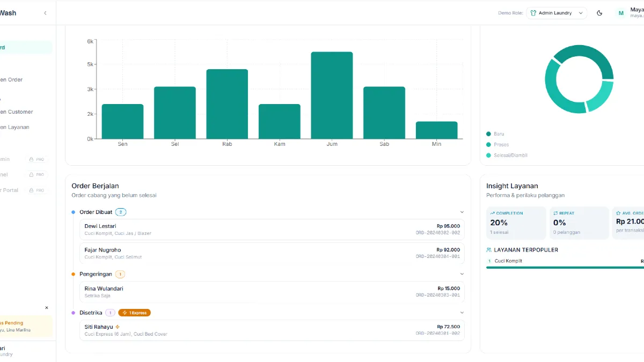Click the Repeat 0% stat card
This screenshot has height=362, width=644.
(579, 223)
